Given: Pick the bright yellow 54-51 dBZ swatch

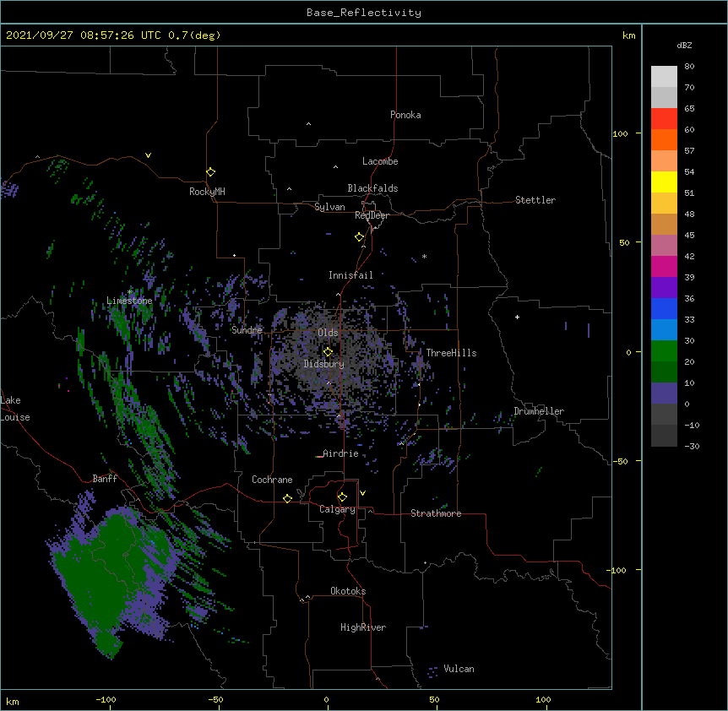Looking at the screenshot, I should (664, 182).
